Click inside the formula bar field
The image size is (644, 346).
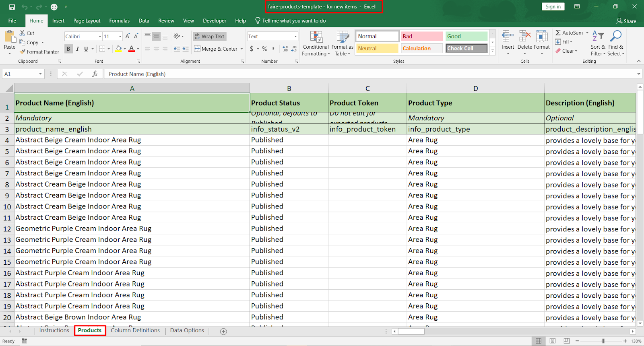(362, 74)
